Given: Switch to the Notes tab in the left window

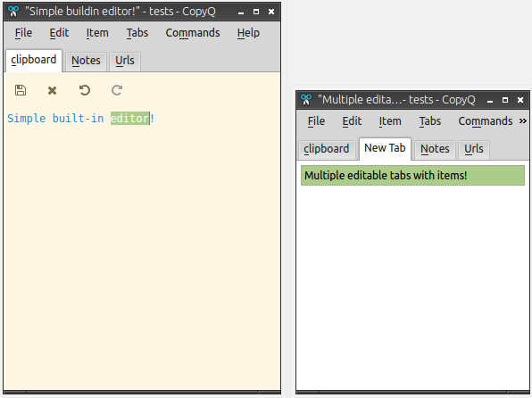Looking at the screenshot, I should [x=86, y=61].
